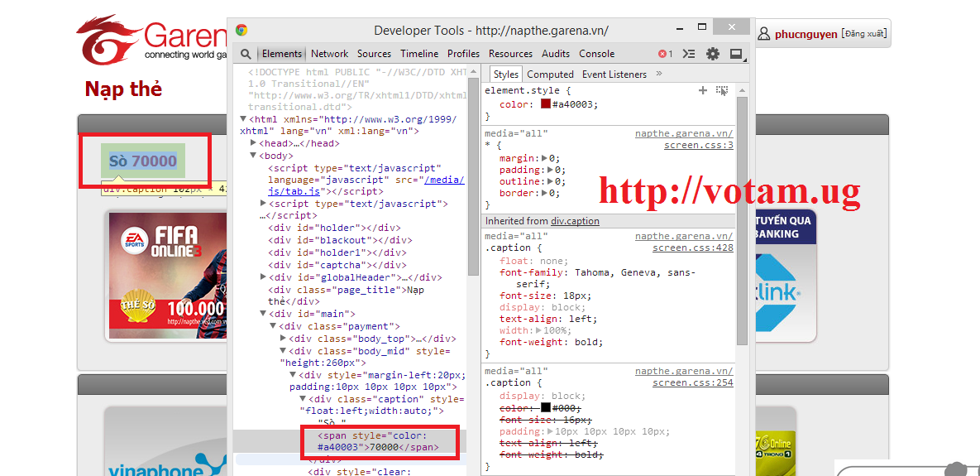Expand the body_top div
Image resolution: width=980 pixels, height=476 pixels.
283,339
